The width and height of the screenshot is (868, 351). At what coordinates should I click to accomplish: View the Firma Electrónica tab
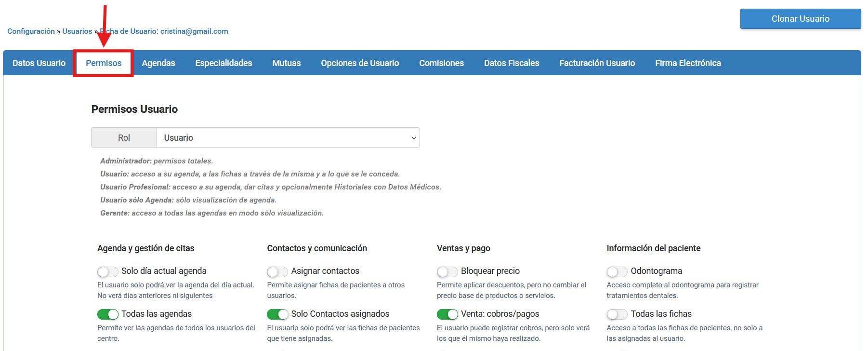coord(688,63)
